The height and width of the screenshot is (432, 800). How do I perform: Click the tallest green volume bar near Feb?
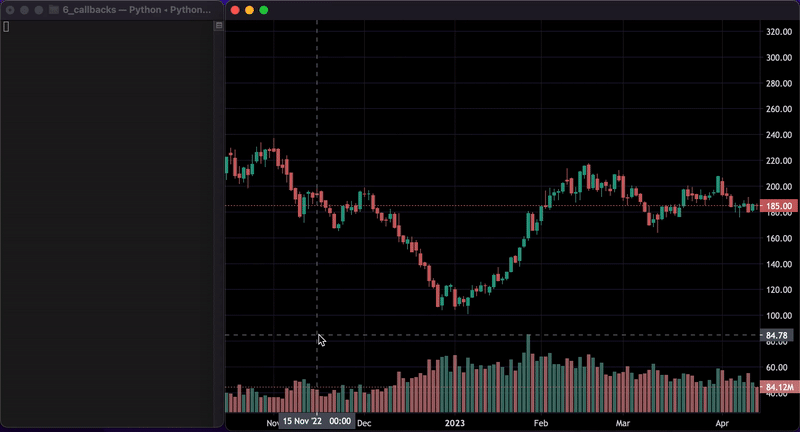click(x=528, y=375)
